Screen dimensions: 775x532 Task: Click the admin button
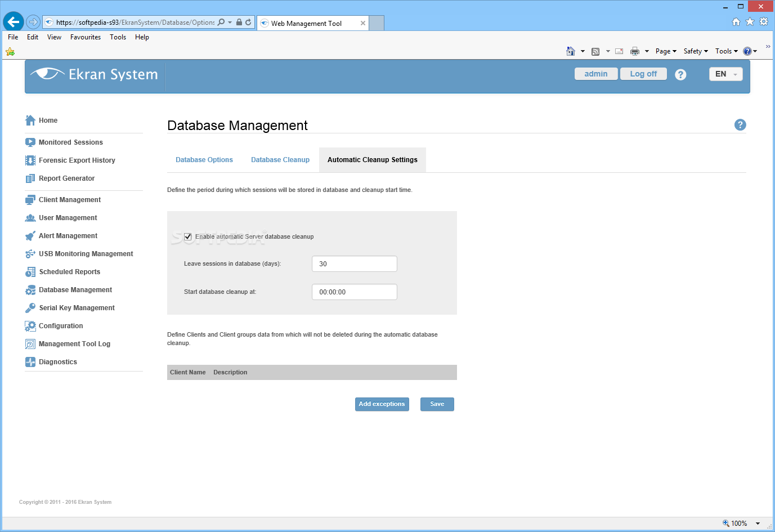tap(596, 74)
